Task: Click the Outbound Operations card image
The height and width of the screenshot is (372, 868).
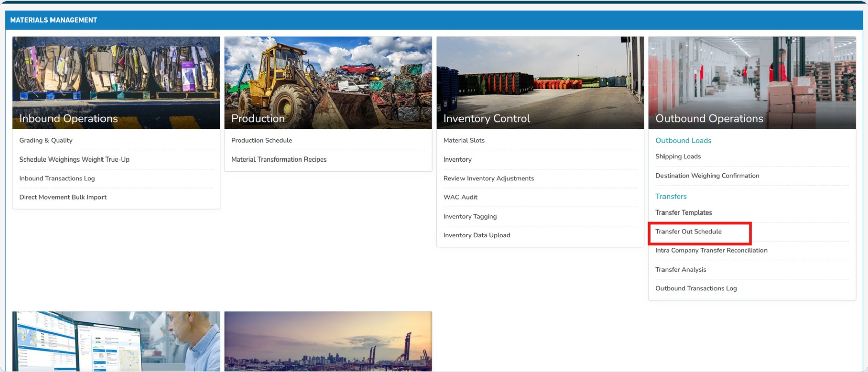Action: [x=752, y=83]
